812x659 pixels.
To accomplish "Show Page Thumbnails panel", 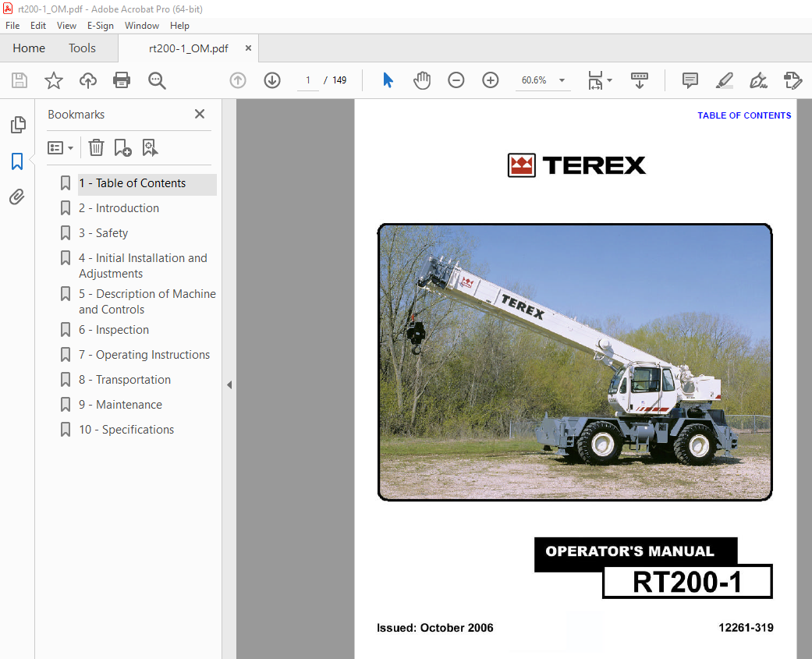I will 18,125.
